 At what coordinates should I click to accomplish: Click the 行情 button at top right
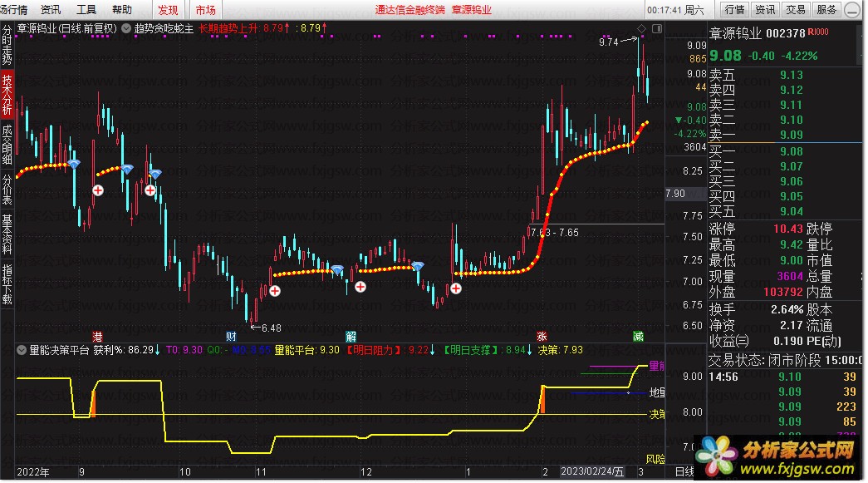(x=734, y=9)
